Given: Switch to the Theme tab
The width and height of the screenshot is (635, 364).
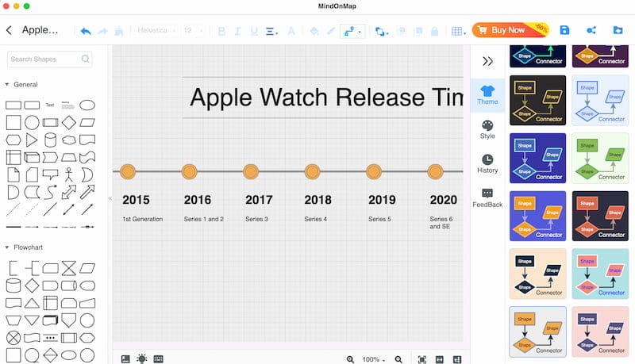Looking at the screenshot, I should (x=487, y=95).
